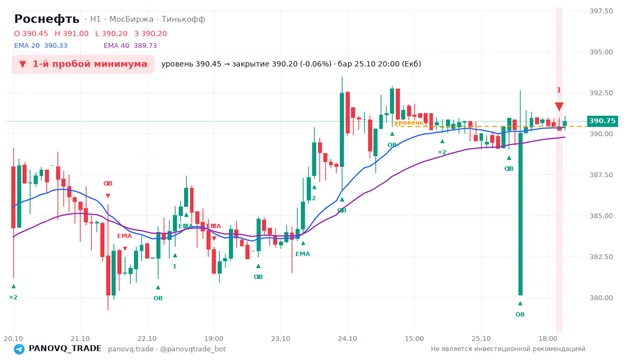Open the panovq.trade link
This screenshot has height=360, width=640.
(131, 349)
